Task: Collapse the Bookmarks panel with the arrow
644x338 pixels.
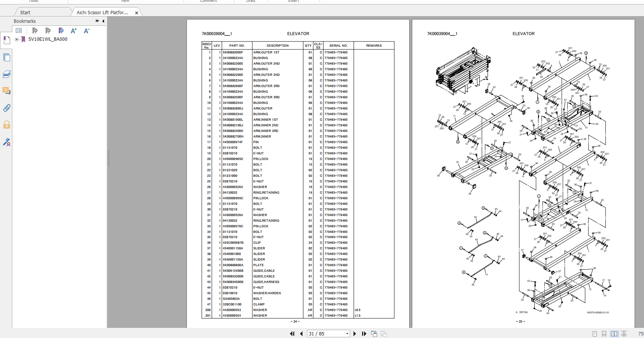Action: pyautogui.click(x=103, y=21)
